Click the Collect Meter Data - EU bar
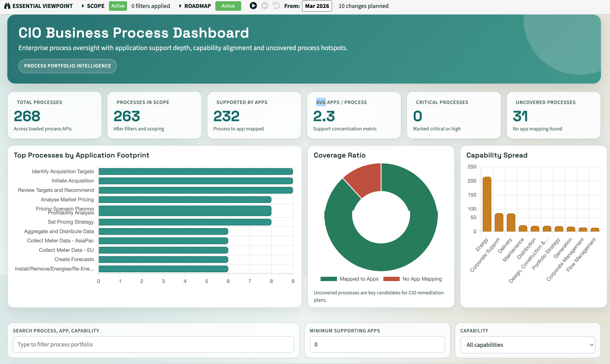The width and height of the screenshot is (610, 364). pyautogui.click(x=163, y=250)
